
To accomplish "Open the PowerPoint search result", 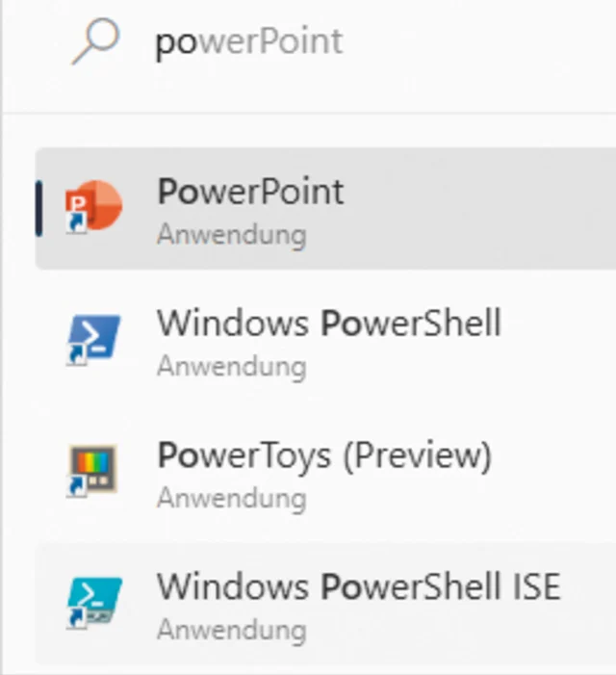I will coord(250,192).
